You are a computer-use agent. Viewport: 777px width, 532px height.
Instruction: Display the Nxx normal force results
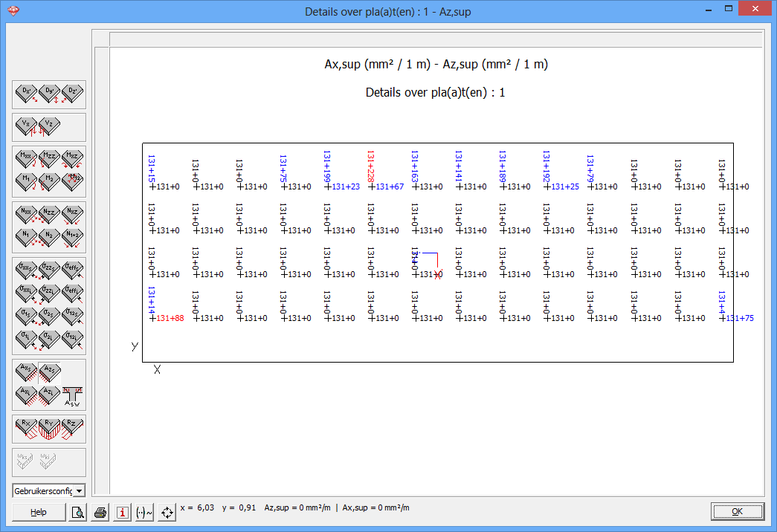pos(26,215)
